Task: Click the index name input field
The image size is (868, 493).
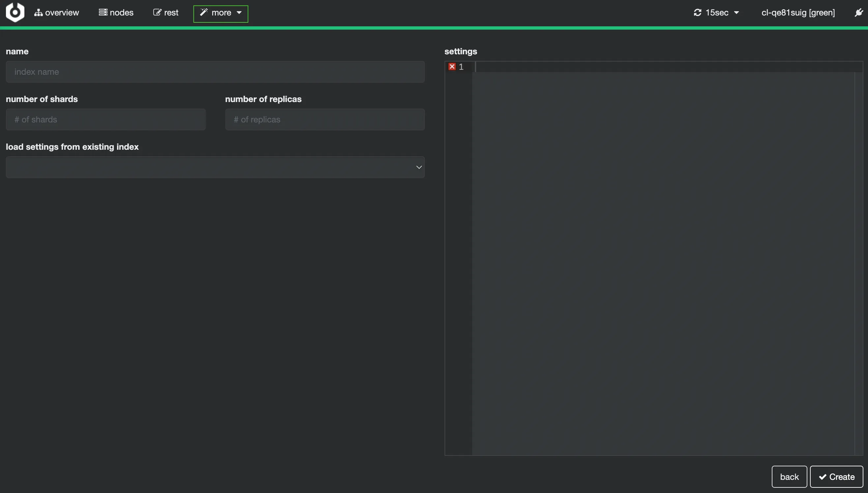Action: click(215, 71)
